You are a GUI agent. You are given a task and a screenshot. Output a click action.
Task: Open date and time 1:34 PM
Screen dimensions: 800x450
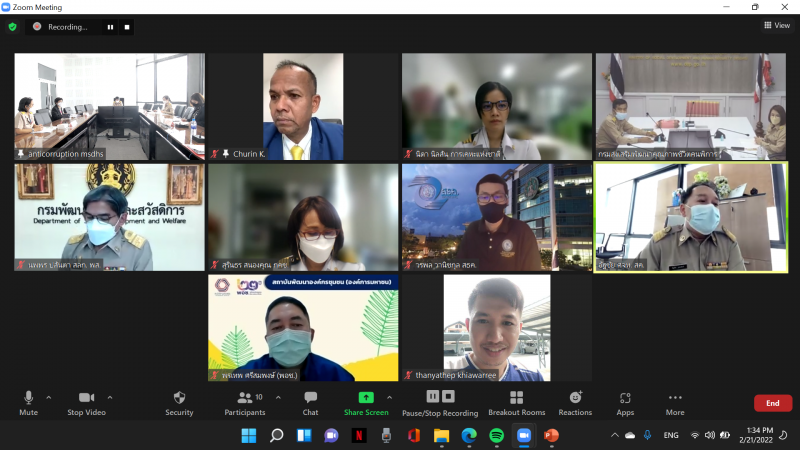tap(756, 435)
